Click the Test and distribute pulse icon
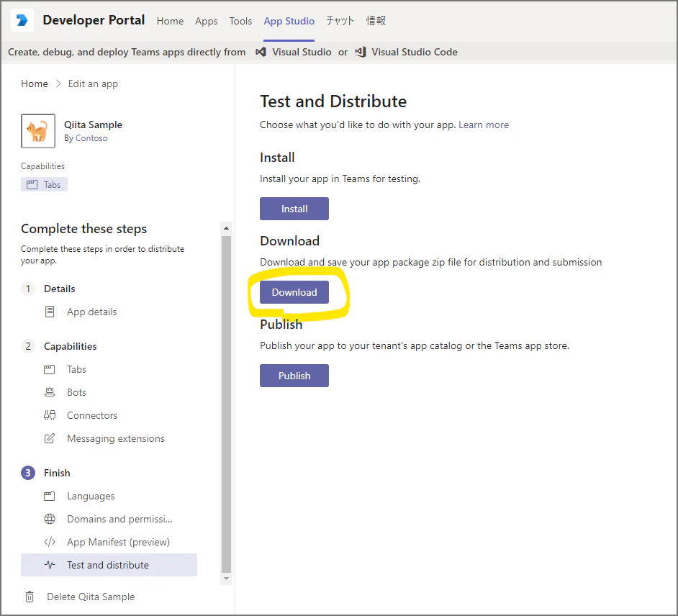 [50, 565]
